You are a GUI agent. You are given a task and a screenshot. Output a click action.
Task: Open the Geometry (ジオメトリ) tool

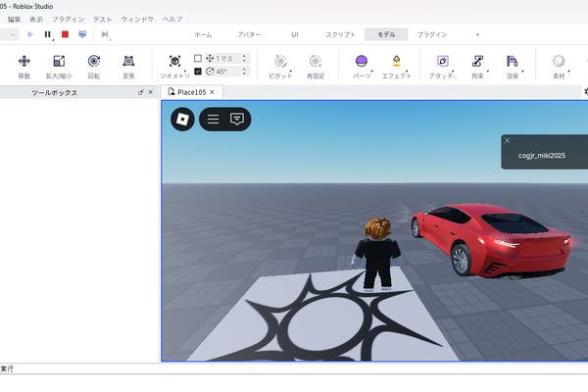point(174,66)
